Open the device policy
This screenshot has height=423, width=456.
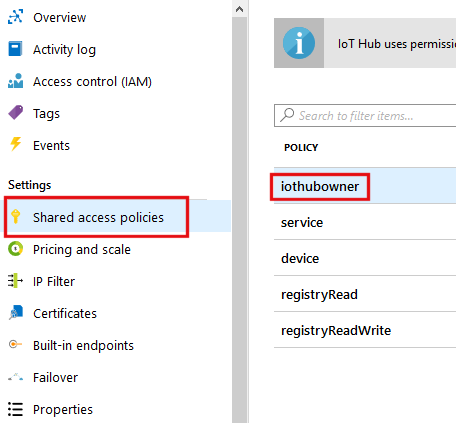click(x=365, y=258)
